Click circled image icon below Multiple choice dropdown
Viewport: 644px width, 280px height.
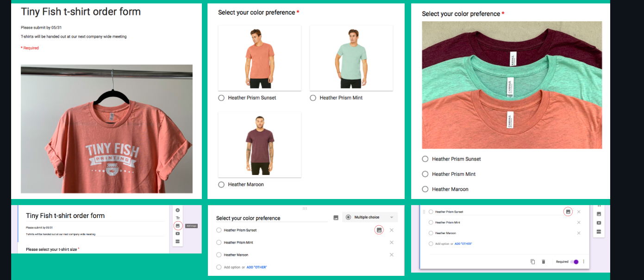click(379, 230)
